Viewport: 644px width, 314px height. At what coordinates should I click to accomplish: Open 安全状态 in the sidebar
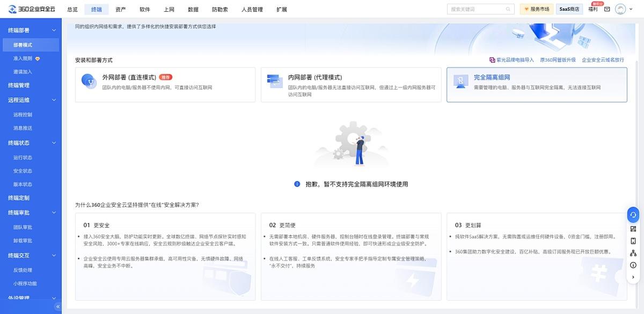click(23, 171)
